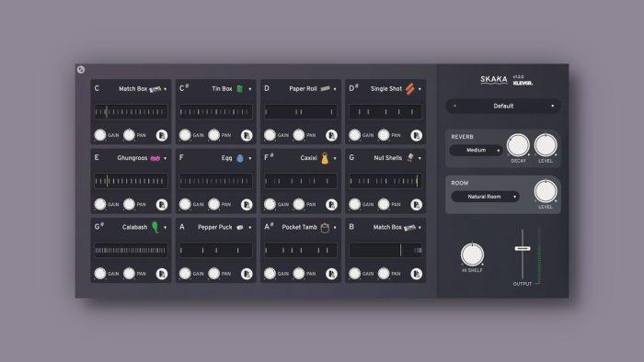Click the Pan knob on the C# pad
644x362 pixels.
click(213, 135)
